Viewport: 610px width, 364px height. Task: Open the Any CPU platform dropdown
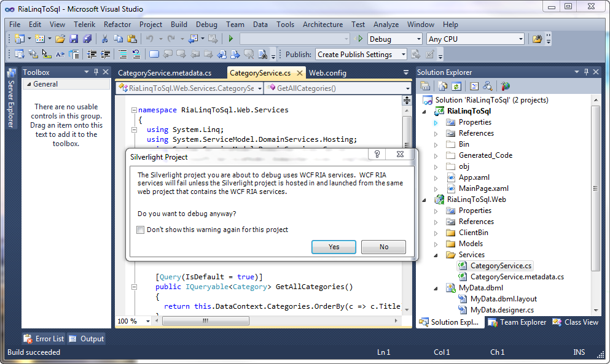(x=520, y=39)
